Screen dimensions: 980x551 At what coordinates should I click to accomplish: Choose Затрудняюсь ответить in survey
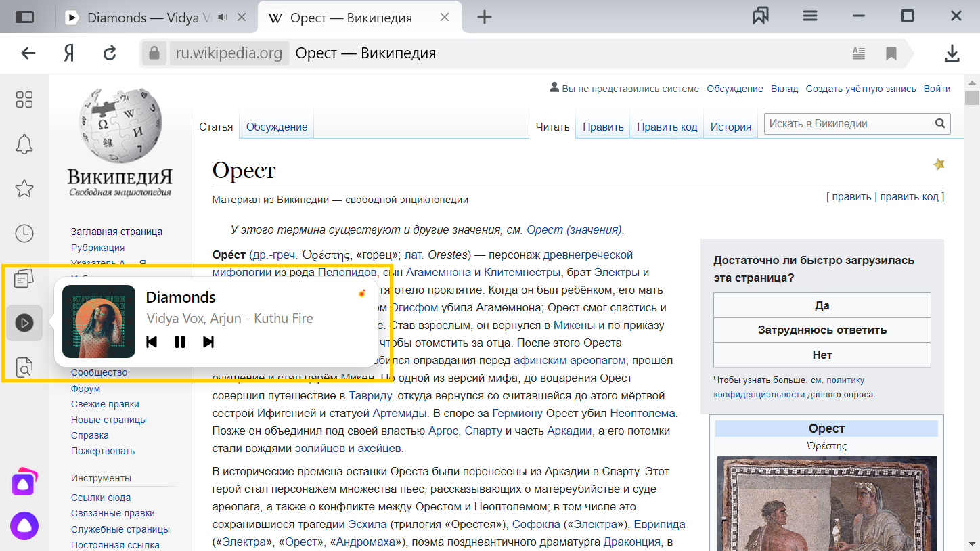pyautogui.click(x=822, y=330)
